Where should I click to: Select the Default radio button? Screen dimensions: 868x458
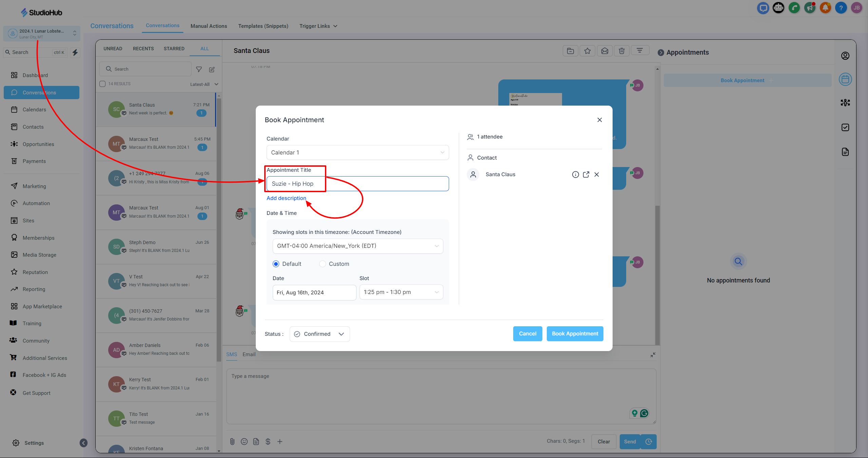click(276, 264)
